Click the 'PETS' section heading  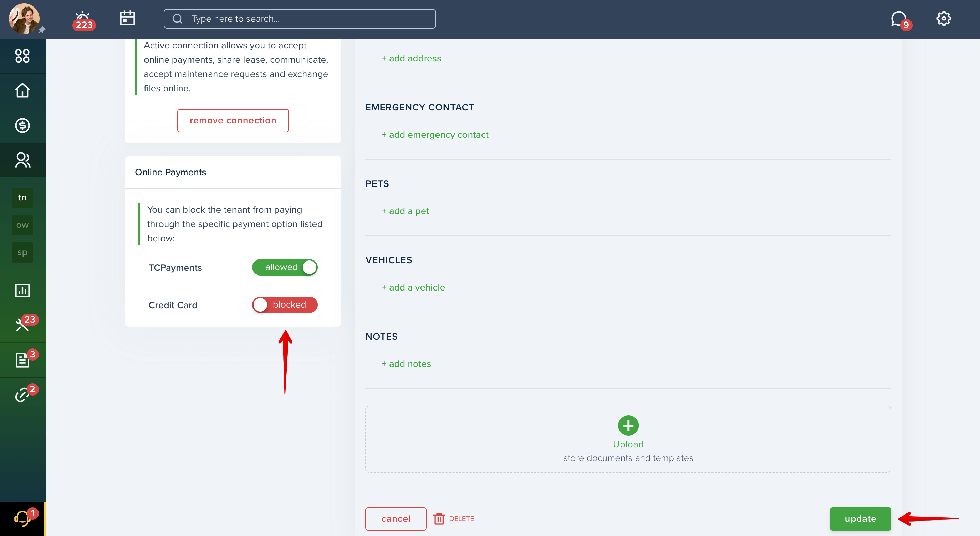pyautogui.click(x=377, y=184)
